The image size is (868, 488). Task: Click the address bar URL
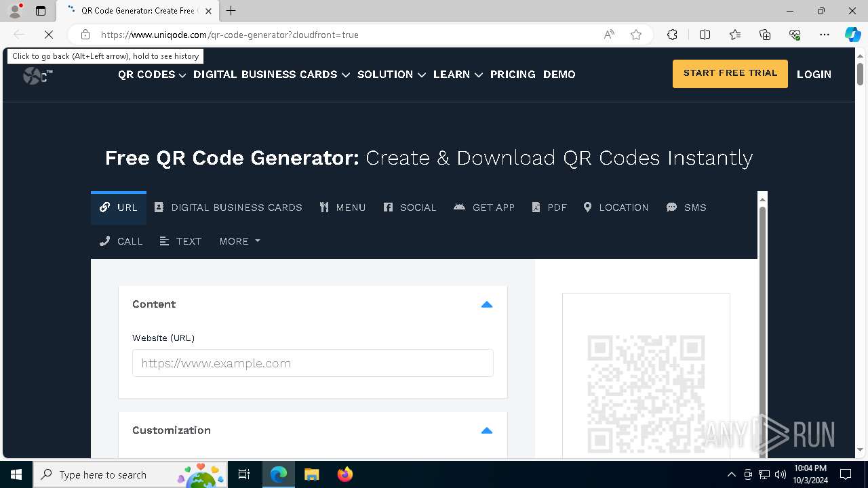pyautogui.click(x=230, y=35)
